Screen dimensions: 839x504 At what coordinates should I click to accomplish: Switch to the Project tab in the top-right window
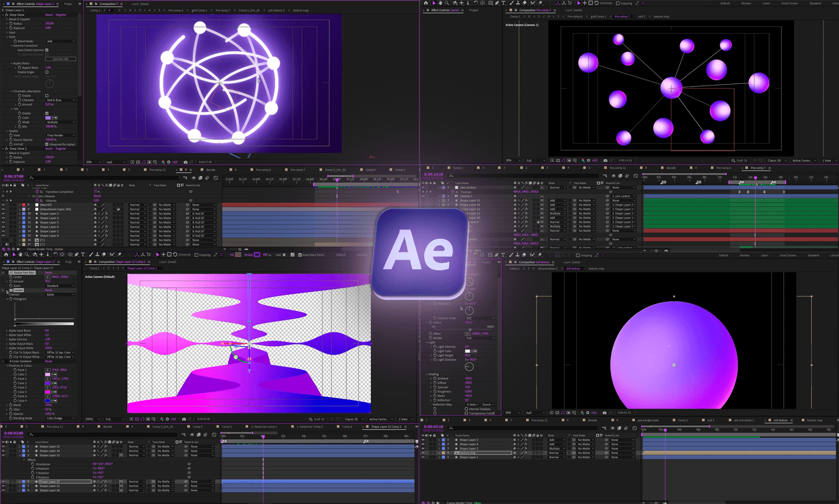473,10
